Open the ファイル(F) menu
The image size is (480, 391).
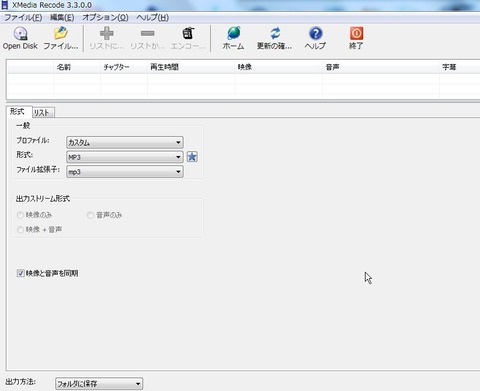[x=23, y=17]
